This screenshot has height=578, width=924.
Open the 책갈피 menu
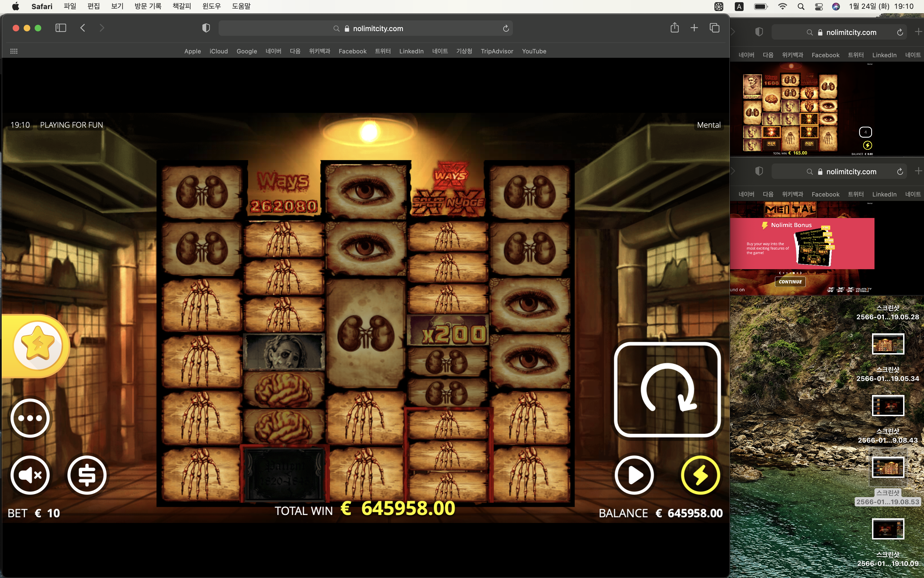click(182, 6)
